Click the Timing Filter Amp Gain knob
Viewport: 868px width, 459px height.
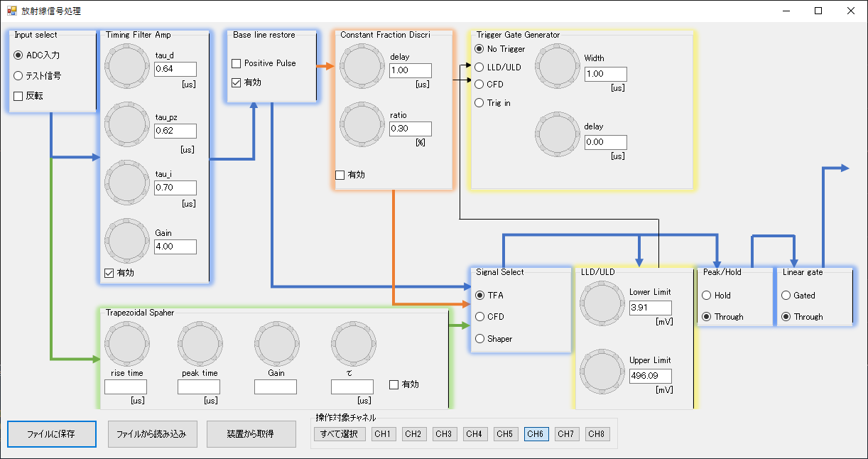click(127, 241)
